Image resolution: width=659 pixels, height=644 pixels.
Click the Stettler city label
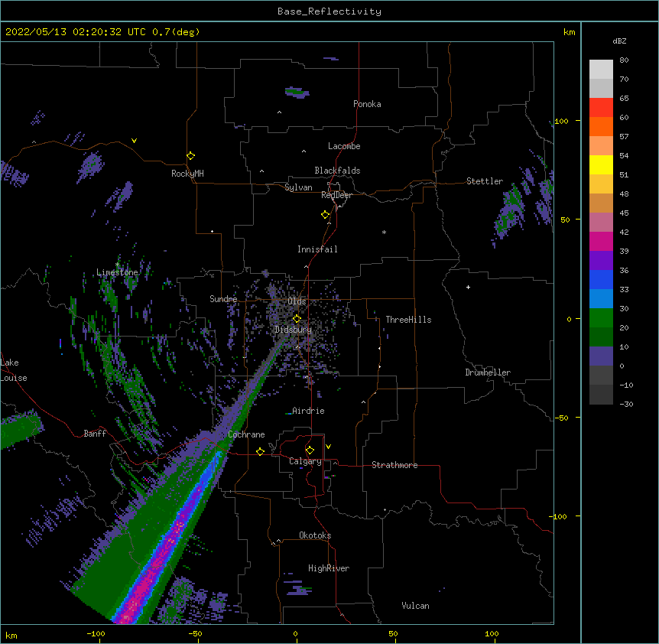(485, 181)
